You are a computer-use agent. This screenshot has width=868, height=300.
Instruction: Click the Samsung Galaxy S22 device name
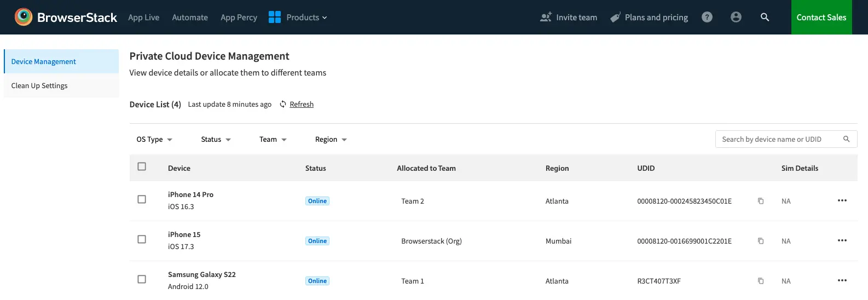click(x=201, y=274)
